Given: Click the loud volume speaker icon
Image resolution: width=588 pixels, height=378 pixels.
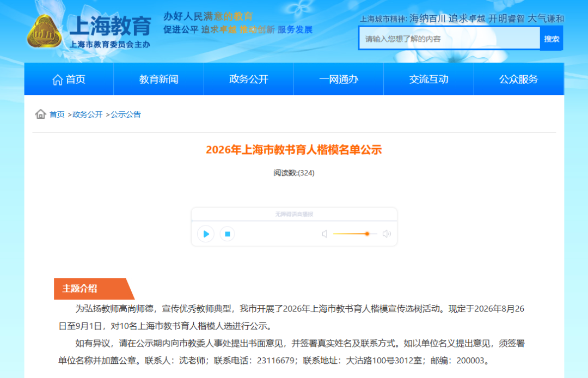Looking at the screenshot, I should (387, 234).
